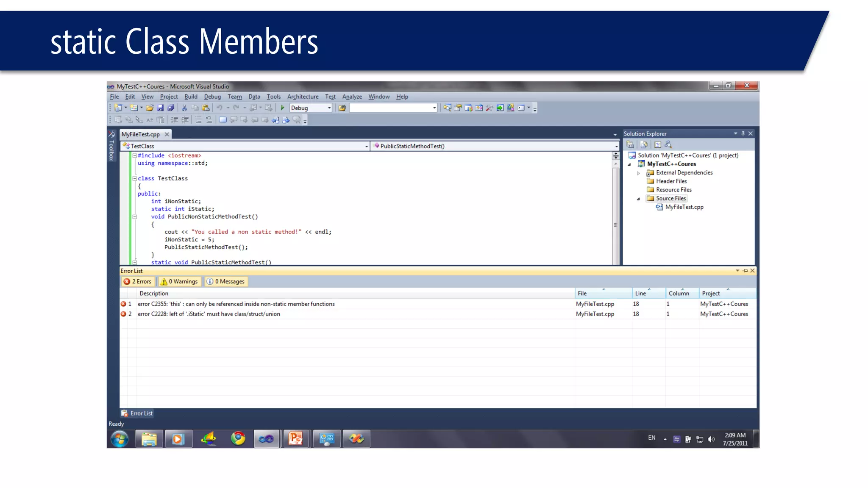Click the Save All icon

170,108
